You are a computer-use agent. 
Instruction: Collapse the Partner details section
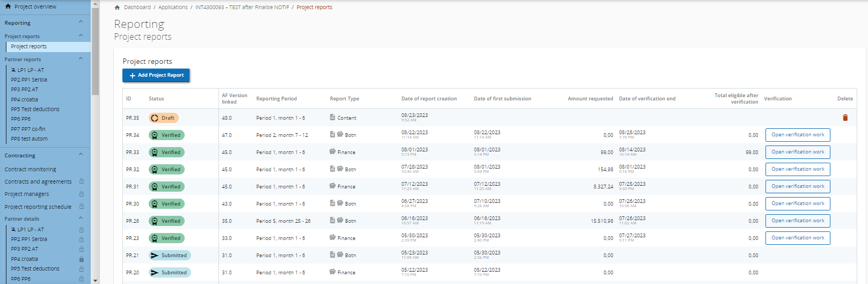[x=81, y=219]
